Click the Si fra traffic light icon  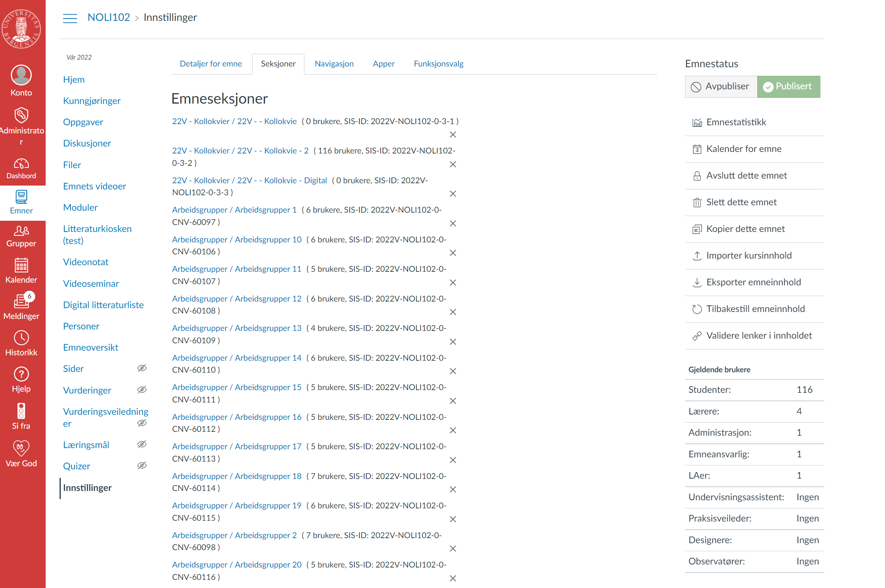[x=21, y=411]
